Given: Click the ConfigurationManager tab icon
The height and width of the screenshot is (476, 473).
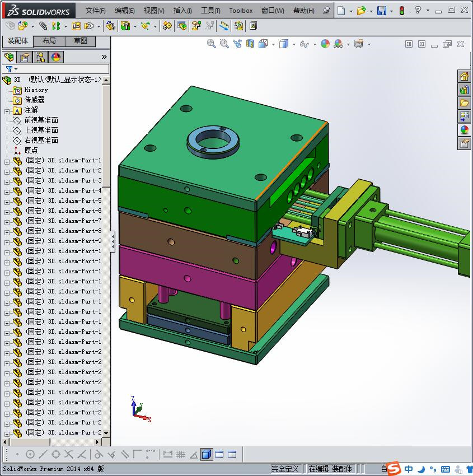Looking at the screenshot, I should coord(39,57).
